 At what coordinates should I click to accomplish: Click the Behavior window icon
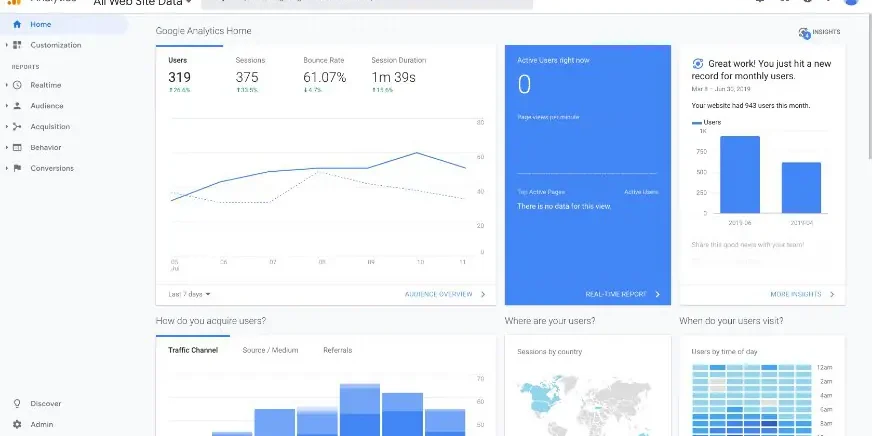(x=17, y=147)
